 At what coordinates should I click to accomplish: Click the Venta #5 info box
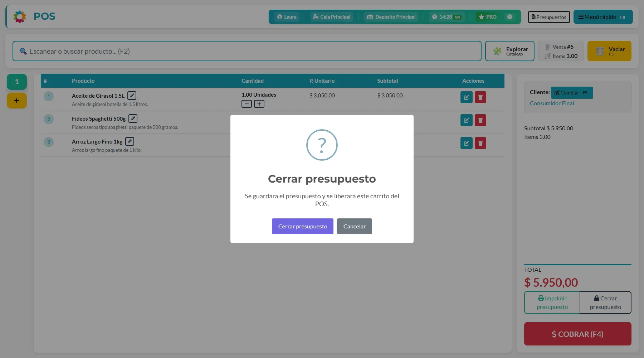tap(561, 51)
